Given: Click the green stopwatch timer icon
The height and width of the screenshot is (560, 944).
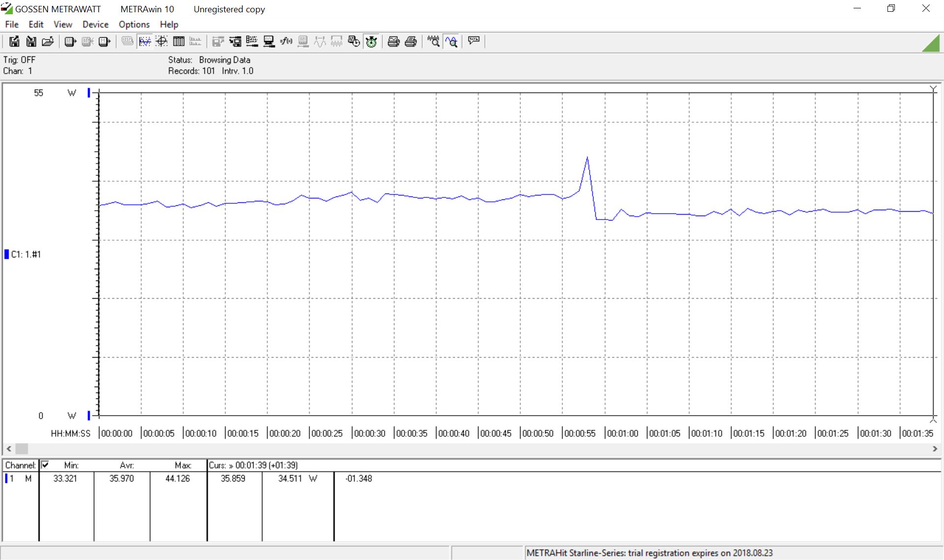Looking at the screenshot, I should click(371, 42).
